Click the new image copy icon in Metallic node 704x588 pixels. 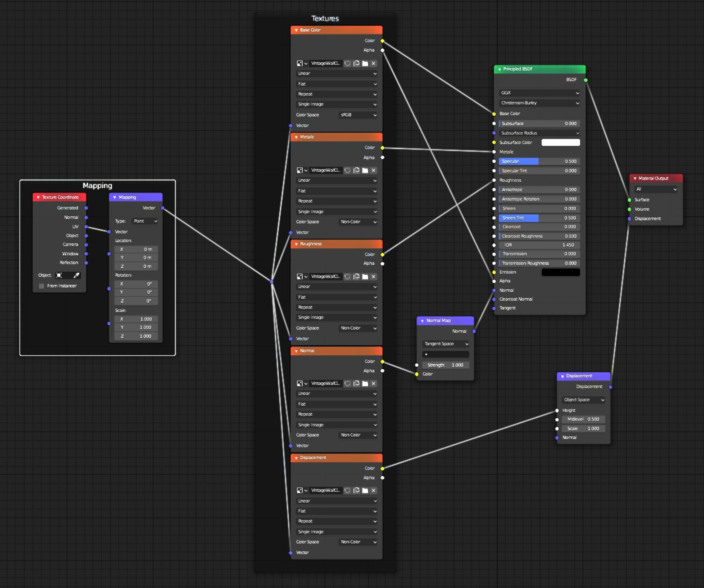click(x=356, y=170)
